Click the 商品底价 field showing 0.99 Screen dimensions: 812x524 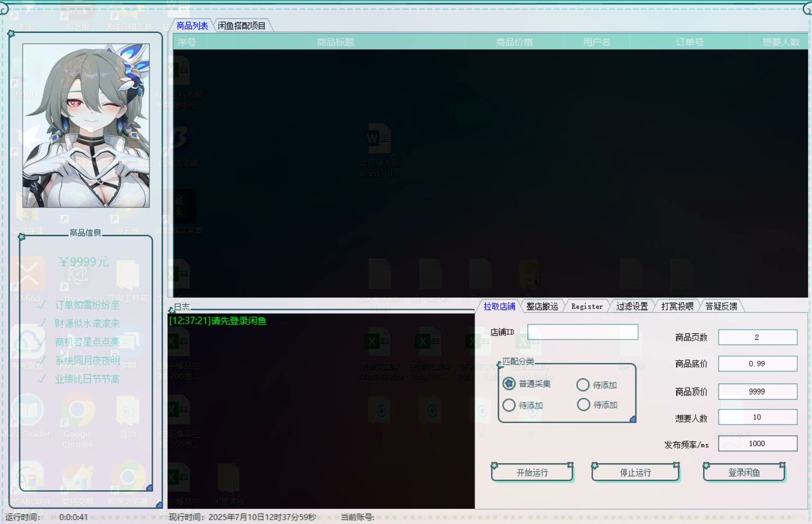click(x=758, y=363)
